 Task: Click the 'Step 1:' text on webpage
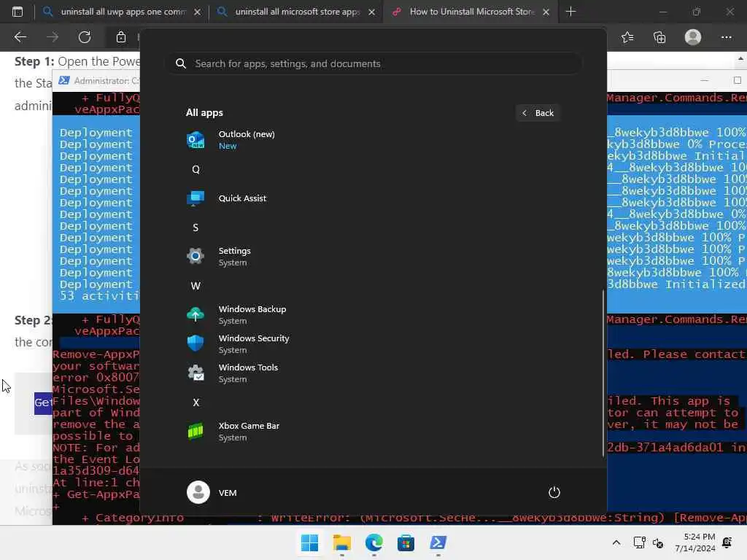34,61
